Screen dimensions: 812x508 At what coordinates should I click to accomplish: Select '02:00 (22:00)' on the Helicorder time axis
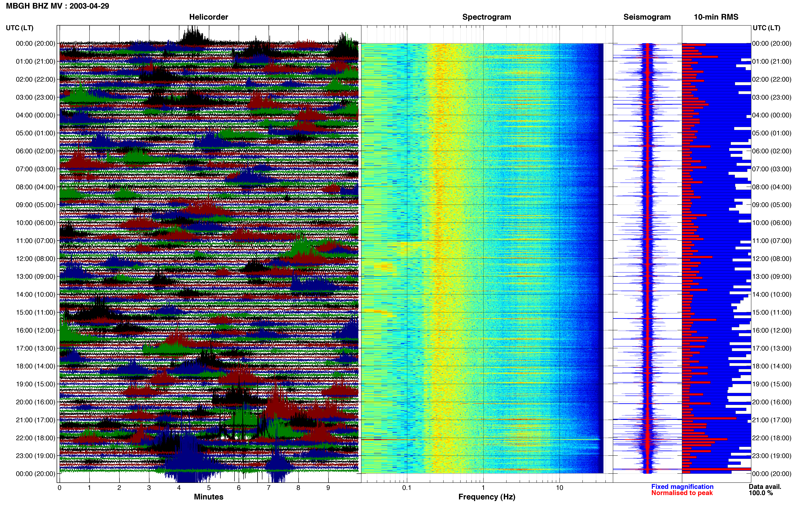coord(36,79)
